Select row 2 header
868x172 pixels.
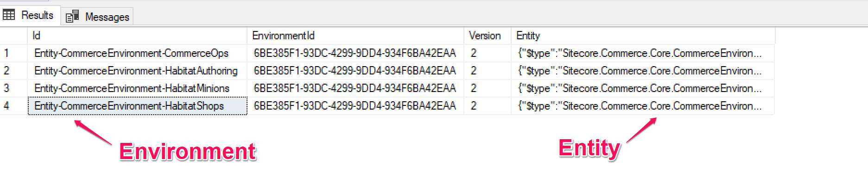pos(14,71)
